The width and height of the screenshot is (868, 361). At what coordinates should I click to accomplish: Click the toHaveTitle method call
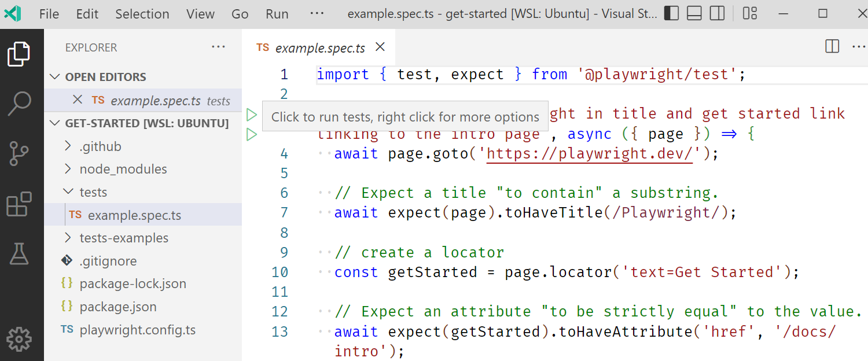coord(554,213)
